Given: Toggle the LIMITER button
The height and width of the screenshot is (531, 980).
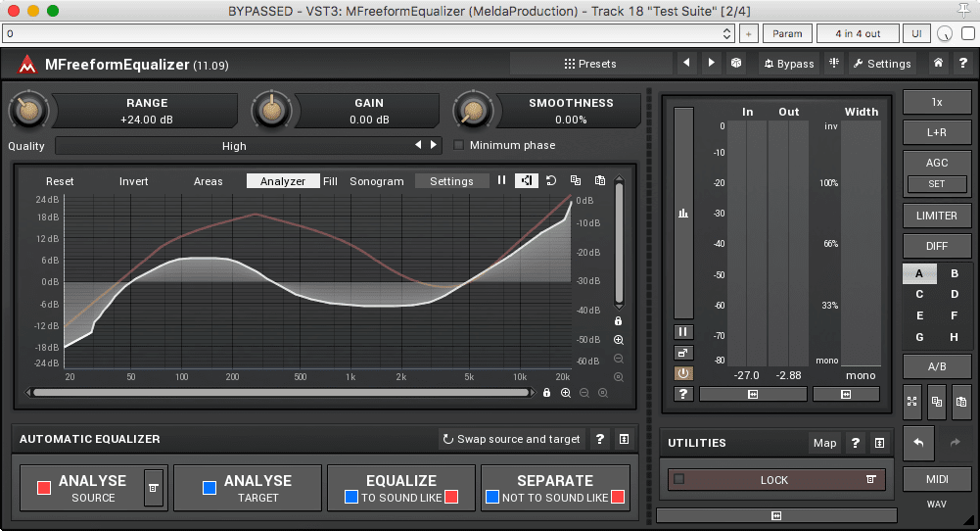Looking at the screenshot, I should tap(936, 216).
